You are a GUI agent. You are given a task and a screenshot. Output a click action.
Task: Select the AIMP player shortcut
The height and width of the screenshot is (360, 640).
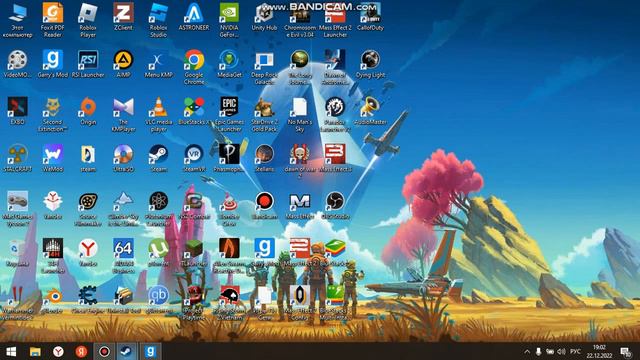[x=123, y=64]
